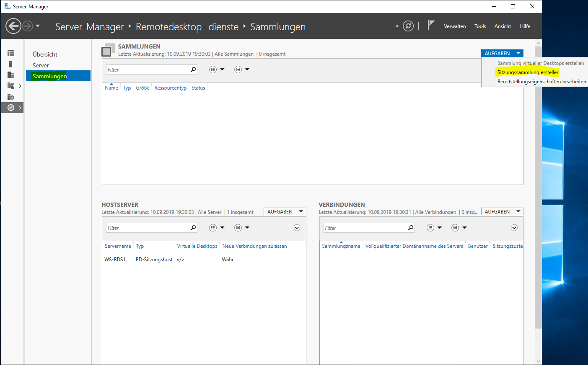
Task: Click RD-Sitzungshost cell
Action: tap(154, 259)
